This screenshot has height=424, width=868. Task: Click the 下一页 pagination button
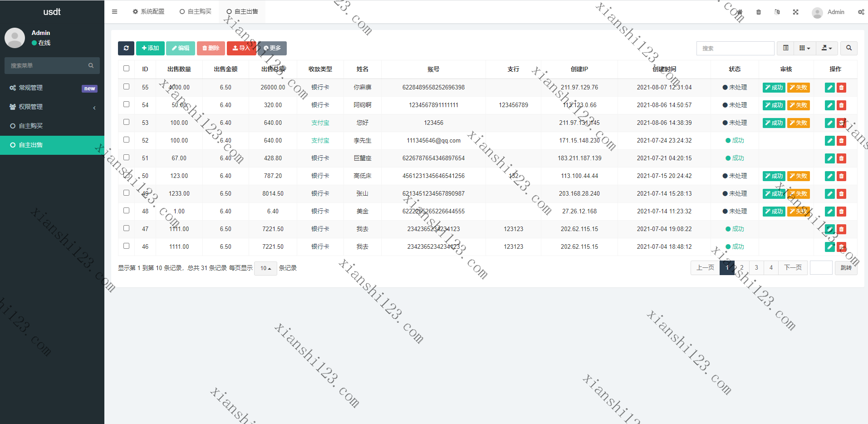click(x=793, y=268)
